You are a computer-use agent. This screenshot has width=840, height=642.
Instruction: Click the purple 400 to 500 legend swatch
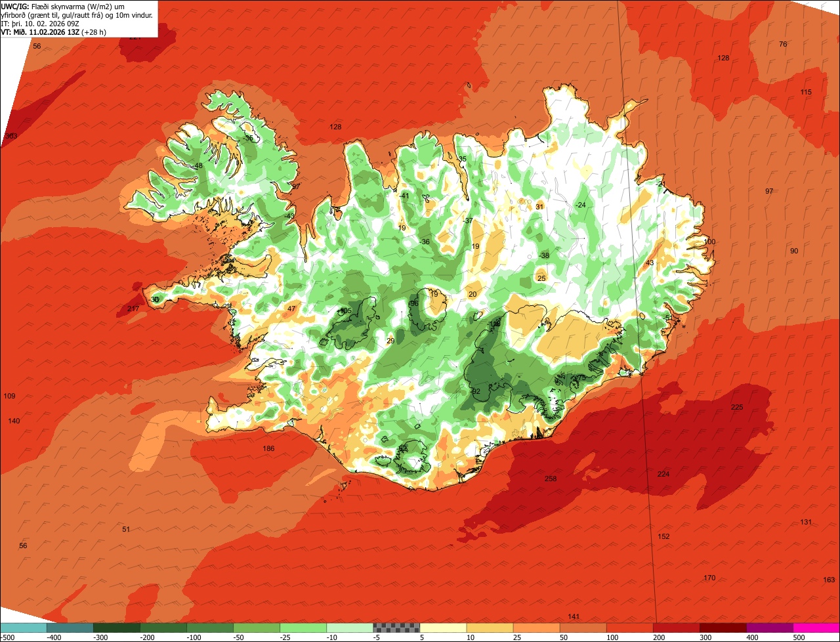769,628
